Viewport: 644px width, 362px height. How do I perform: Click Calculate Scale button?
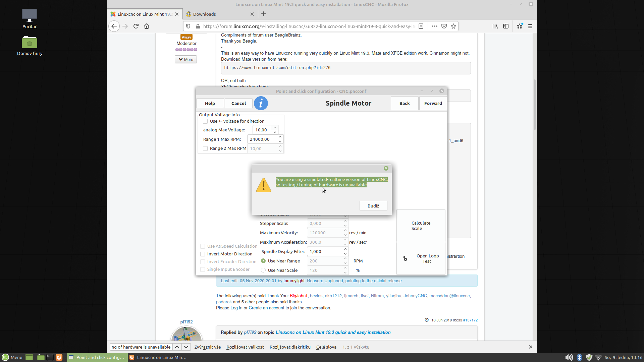[421, 226]
